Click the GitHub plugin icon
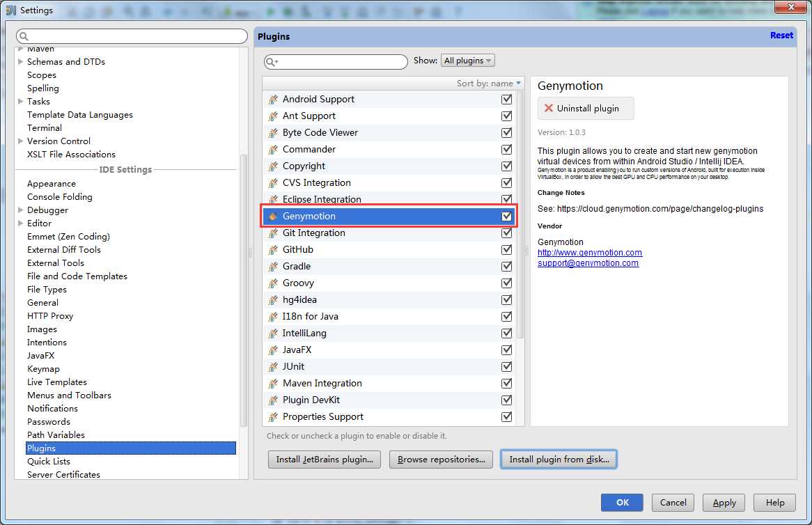This screenshot has width=812, height=525. click(273, 249)
